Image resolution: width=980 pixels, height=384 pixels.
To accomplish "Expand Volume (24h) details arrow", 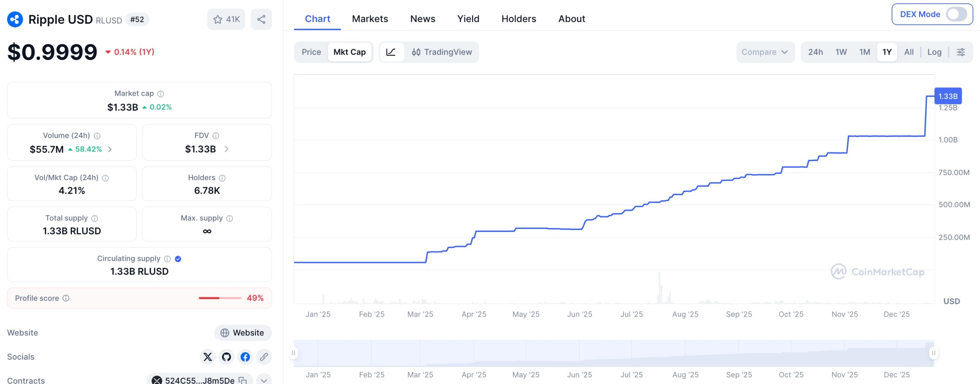I will click(110, 149).
